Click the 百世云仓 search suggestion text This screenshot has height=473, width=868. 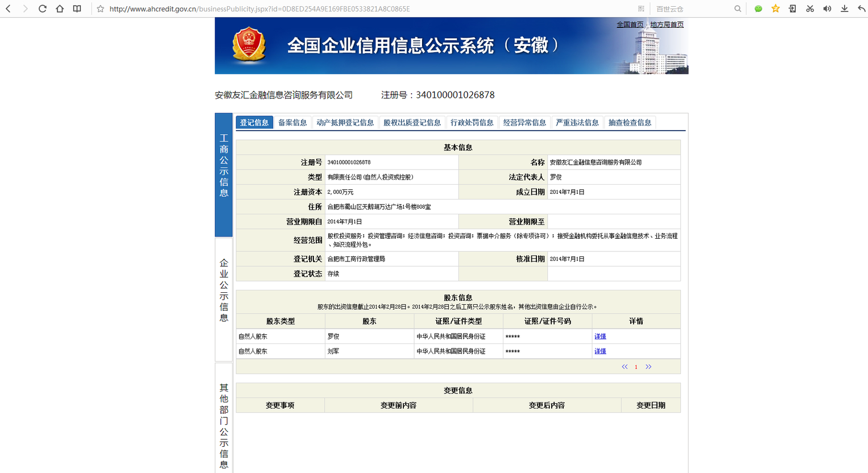click(x=670, y=9)
